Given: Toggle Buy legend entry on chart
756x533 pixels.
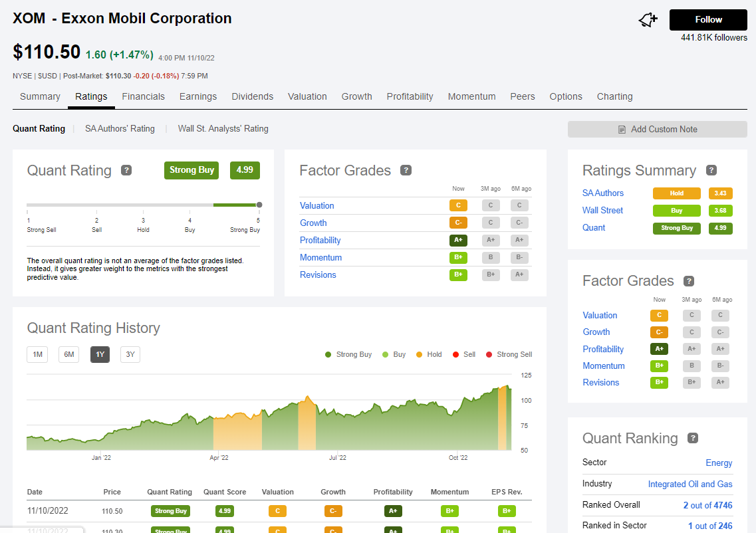Looking at the screenshot, I should (x=394, y=354).
